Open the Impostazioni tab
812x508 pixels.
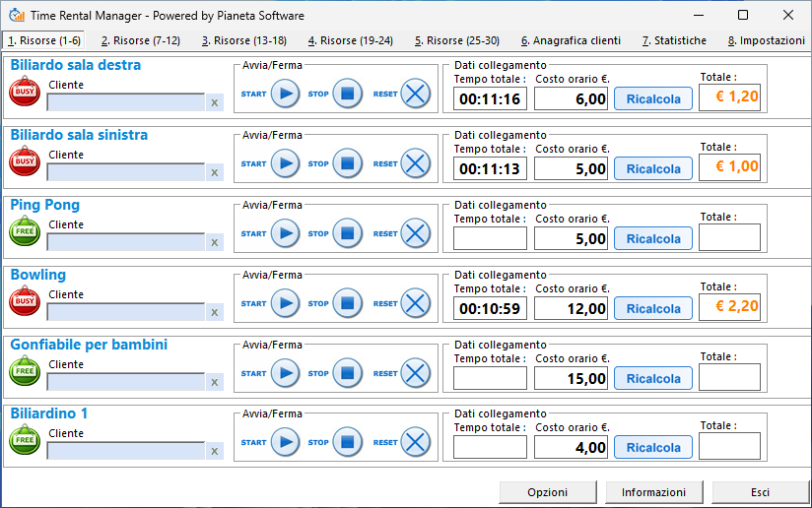click(x=767, y=41)
